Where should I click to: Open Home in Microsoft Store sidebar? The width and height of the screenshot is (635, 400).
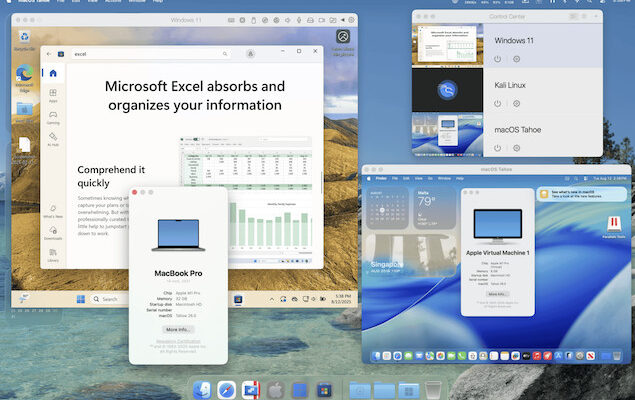click(53, 73)
